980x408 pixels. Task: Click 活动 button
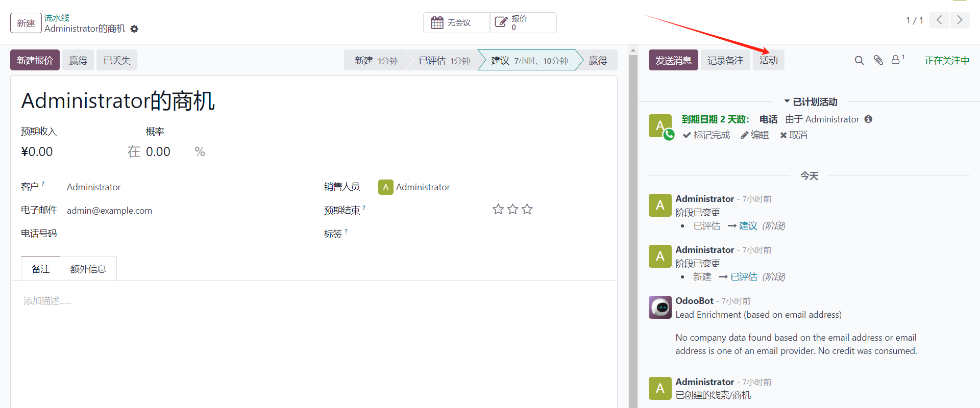pyautogui.click(x=768, y=60)
